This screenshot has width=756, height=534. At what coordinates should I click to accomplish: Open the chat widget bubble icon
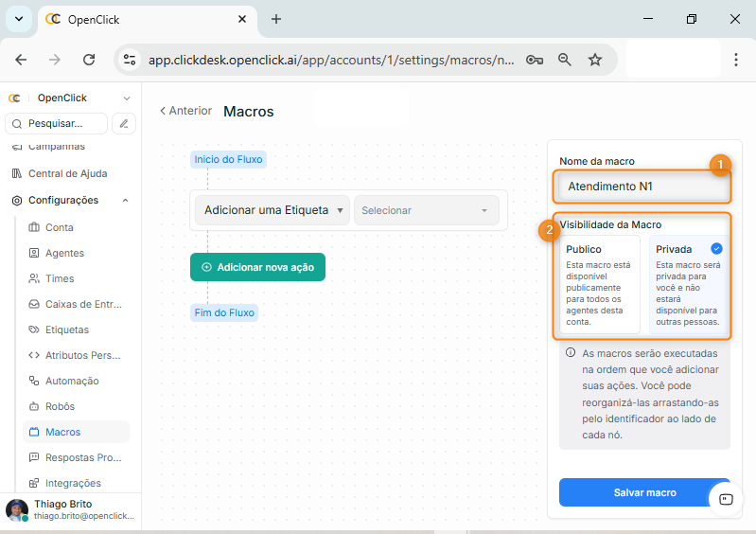726,499
